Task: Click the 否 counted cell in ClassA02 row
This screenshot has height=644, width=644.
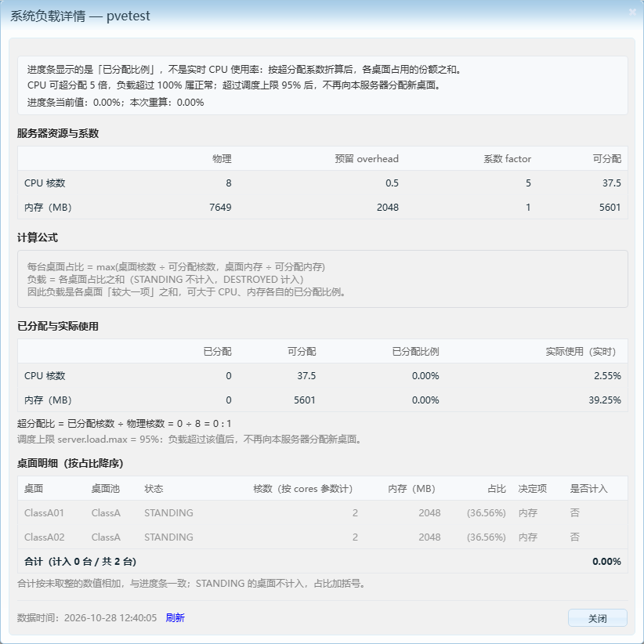Action: pyautogui.click(x=574, y=537)
